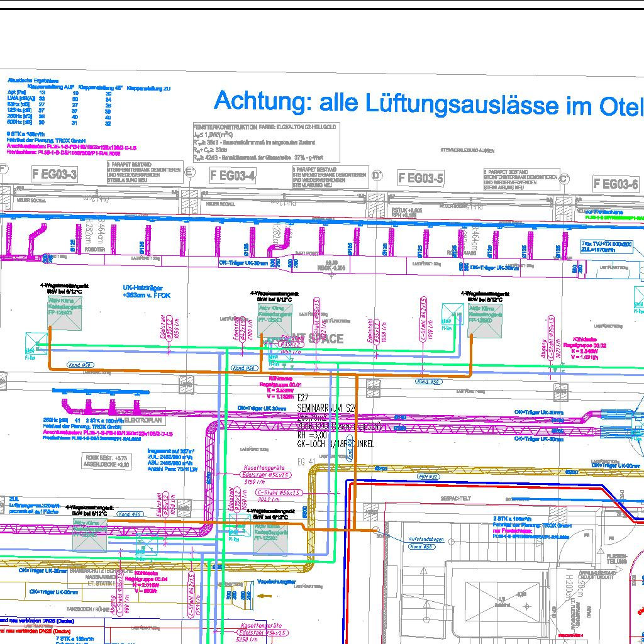The image size is (644, 644).
Task: Click the '5250 l/h' flow value
Action: pyautogui.click(x=247, y=640)
